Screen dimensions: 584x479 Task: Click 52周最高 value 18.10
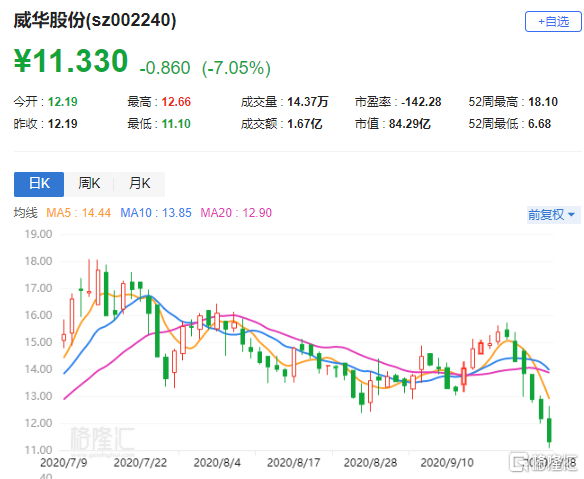coord(543,102)
